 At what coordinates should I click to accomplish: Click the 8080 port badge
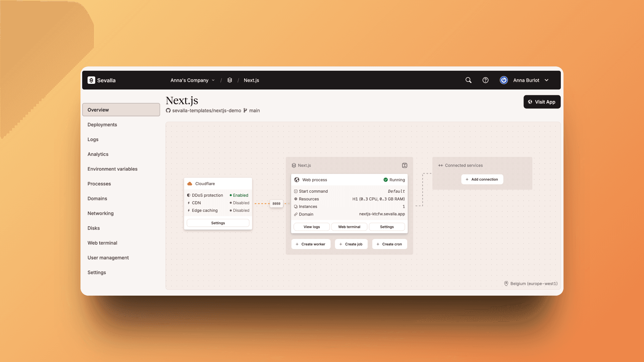coord(276,203)
